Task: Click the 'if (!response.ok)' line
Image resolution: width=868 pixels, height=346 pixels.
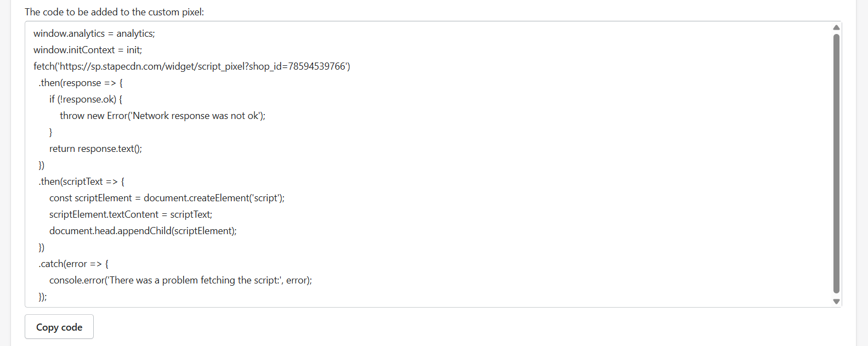Action: (x=86, y=99)
